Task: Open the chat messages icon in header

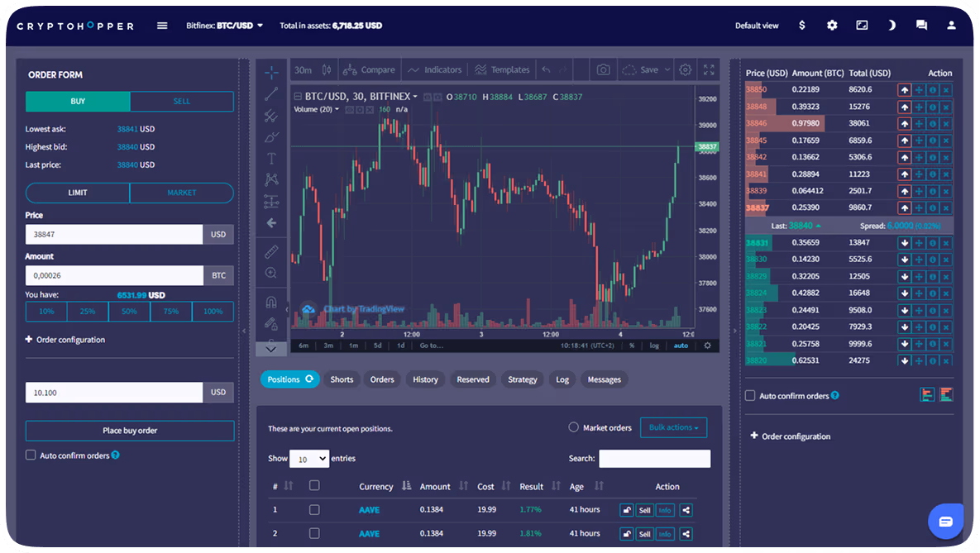Action: pos(921,26)
